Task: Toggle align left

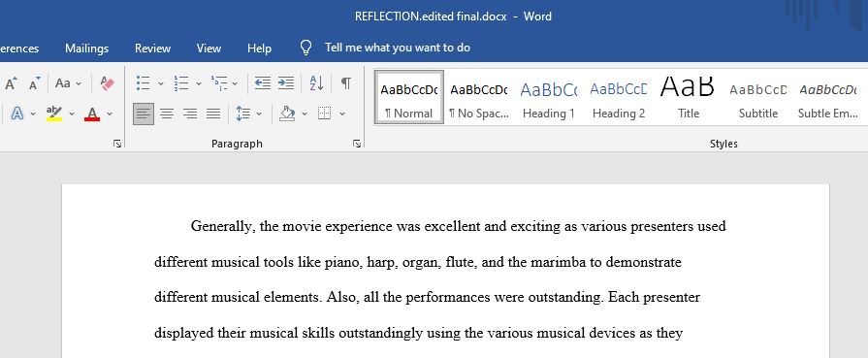Action: [x=144, y=114]
